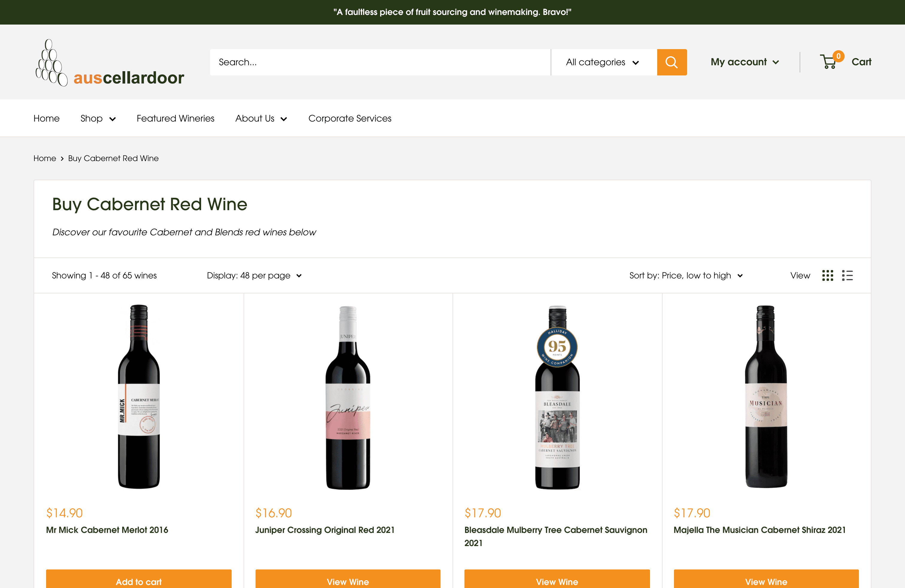
Task: Switch to list view layout
Action: click(848, 275)
